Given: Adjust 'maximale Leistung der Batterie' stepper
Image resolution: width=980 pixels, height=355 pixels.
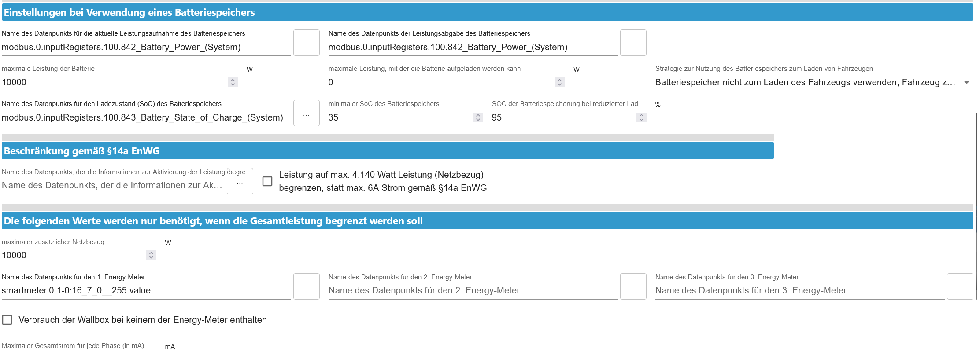Looking at the screenshot, I should click(x=233, y=82).
